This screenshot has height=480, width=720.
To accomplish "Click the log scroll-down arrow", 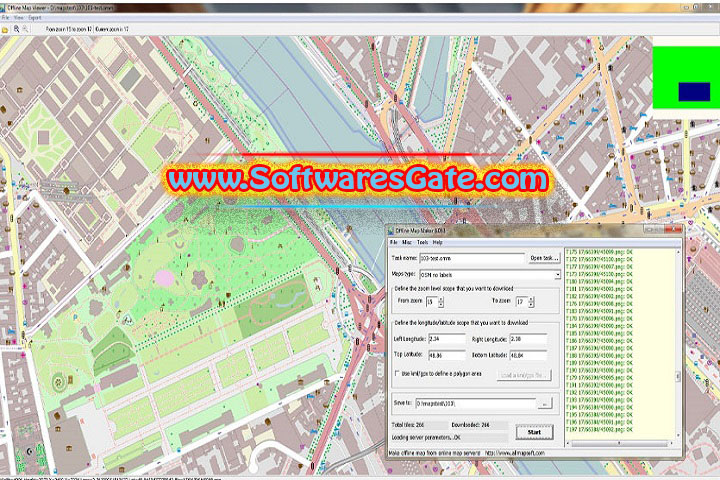I will coord(678,435).
